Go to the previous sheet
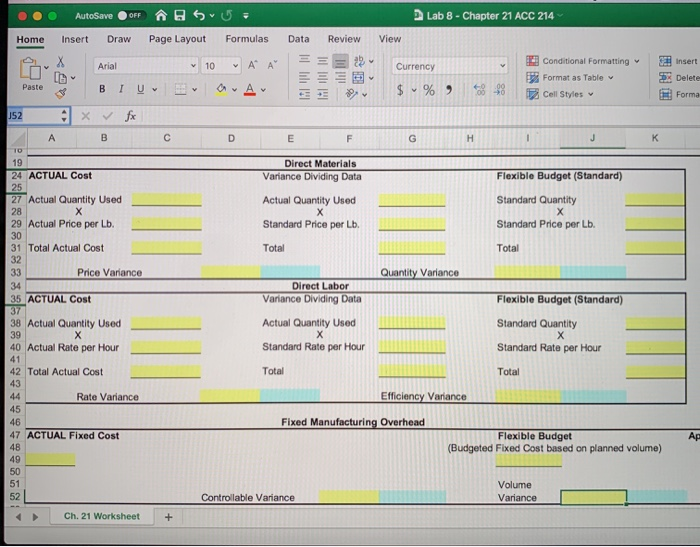 click(x=18, y=517)
